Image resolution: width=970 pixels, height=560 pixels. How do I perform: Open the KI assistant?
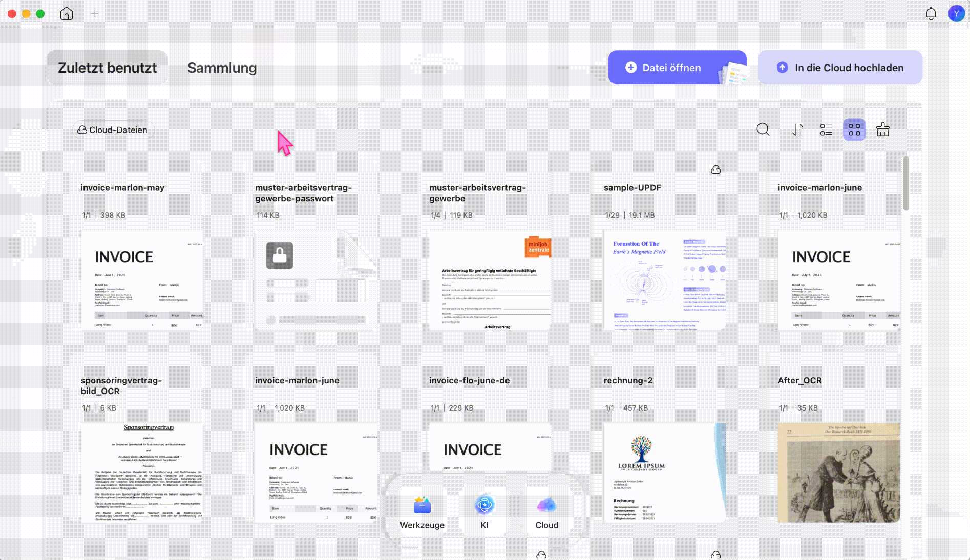[484, 511]
